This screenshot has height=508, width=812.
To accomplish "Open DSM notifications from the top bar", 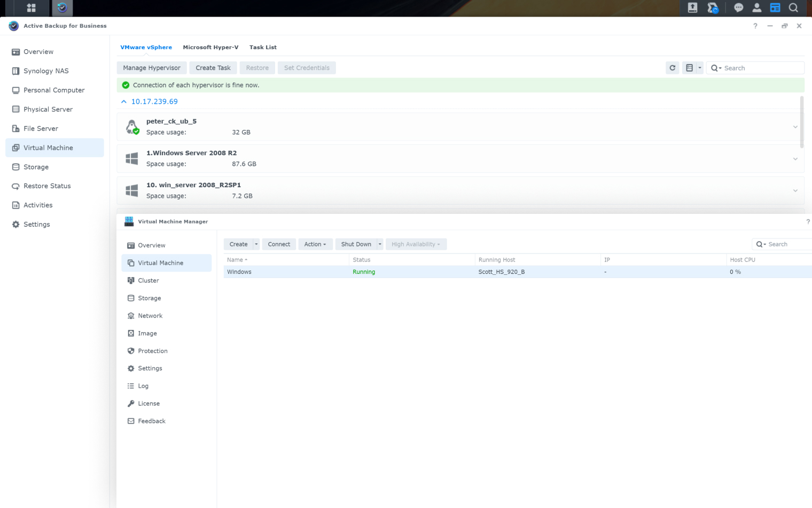I will click(x=739, y=7).
